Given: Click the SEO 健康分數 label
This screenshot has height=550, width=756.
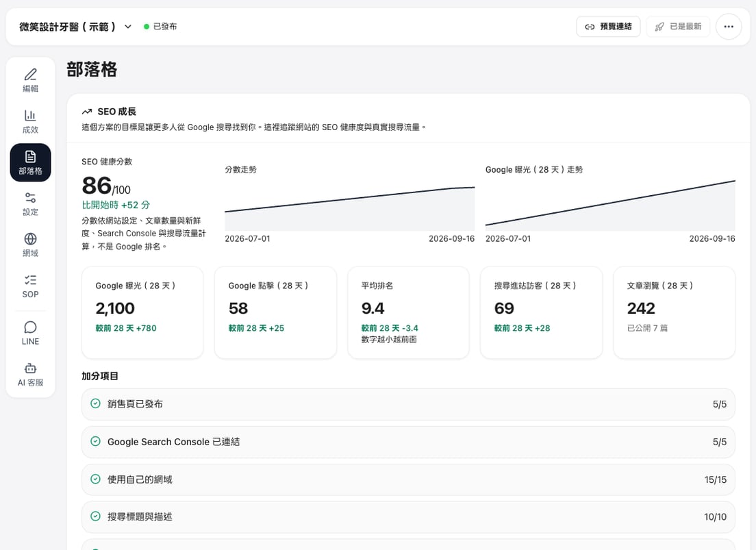Looking at the screenshot, I should click(x=107, y=162).
